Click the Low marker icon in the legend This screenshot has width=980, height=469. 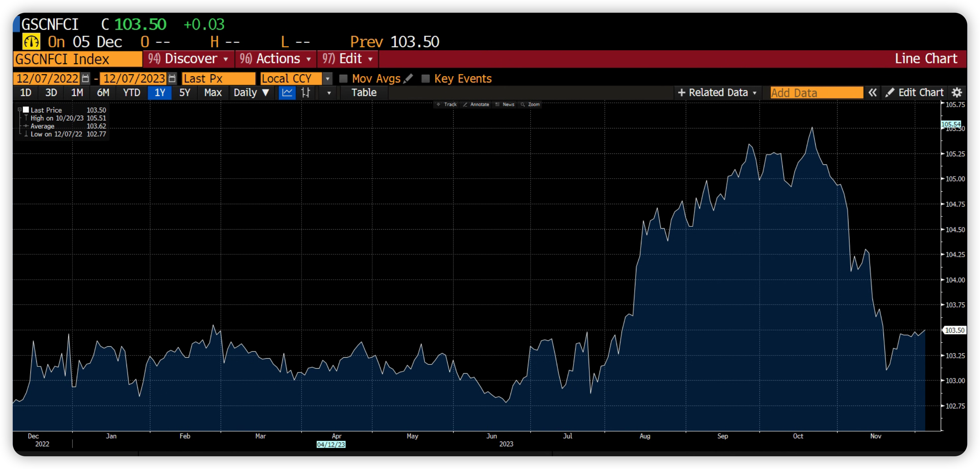pos(26,134)
